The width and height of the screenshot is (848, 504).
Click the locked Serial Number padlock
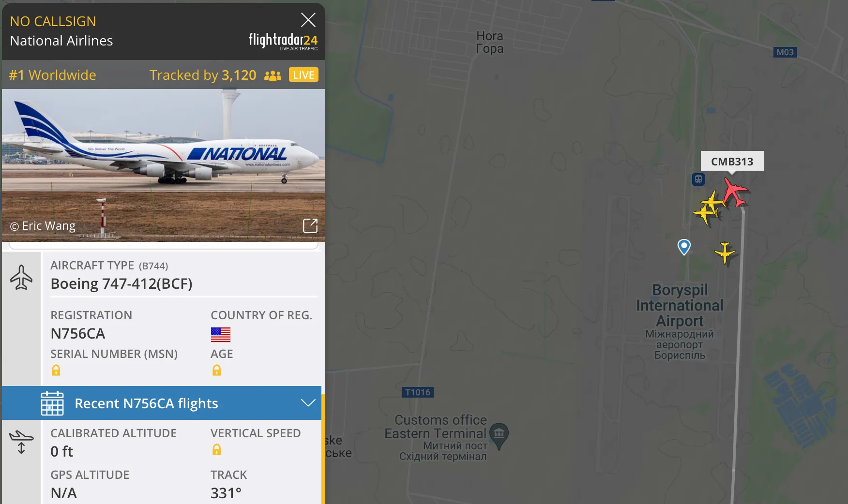[56, 370]
